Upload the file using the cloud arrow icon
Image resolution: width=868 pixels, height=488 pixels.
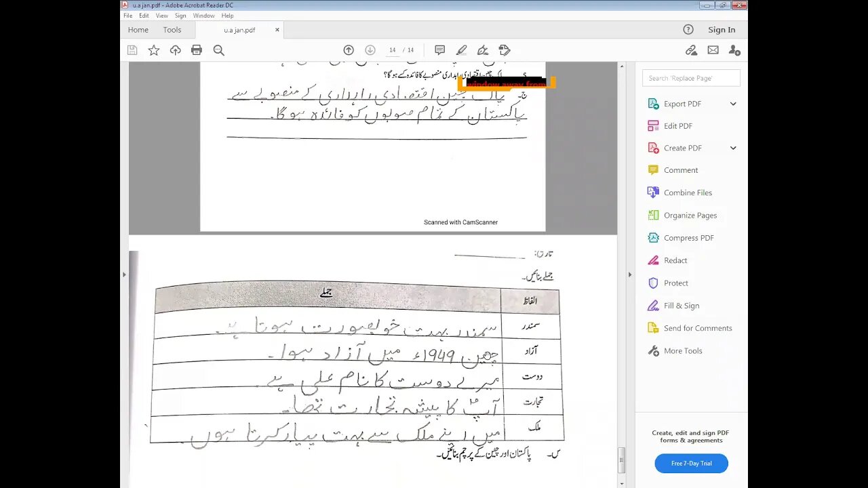tap(175, 50)
